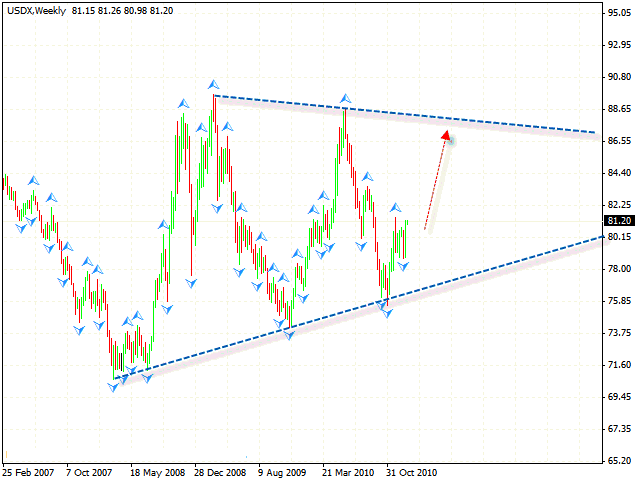Click the 25 Feb 2007 date label
The image size is (640, 480).
click(28, 473)
